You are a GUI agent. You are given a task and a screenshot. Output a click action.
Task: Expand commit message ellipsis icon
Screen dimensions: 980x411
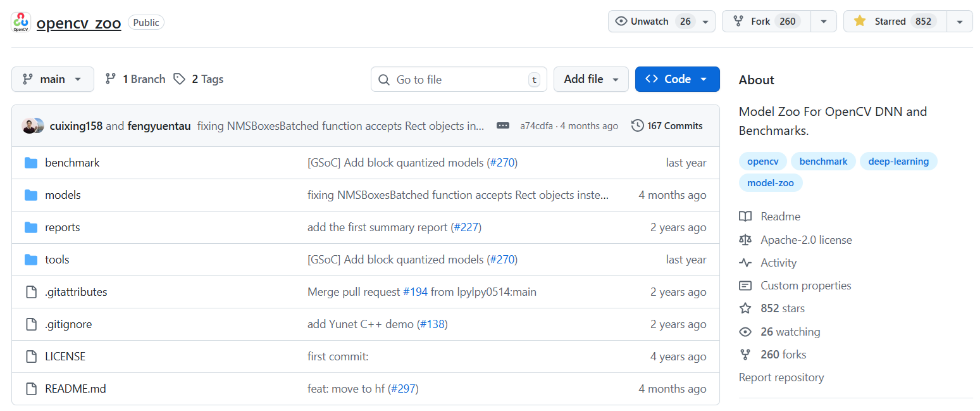click(503, 125)
